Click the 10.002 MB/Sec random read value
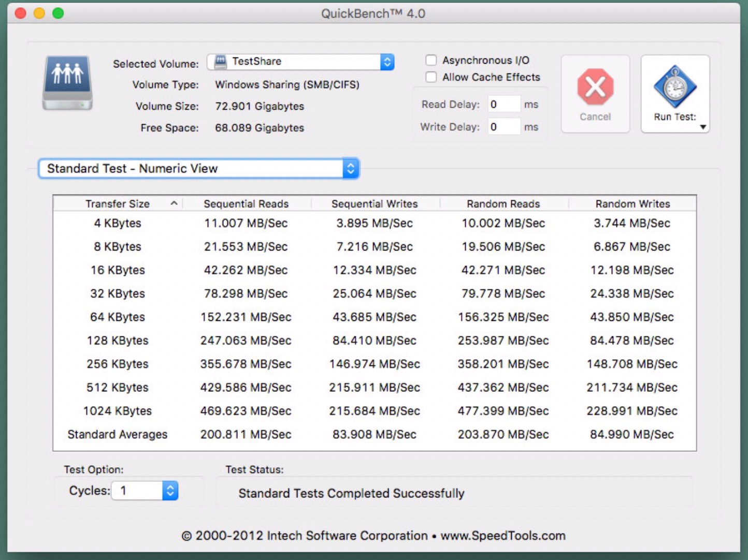The image size is (748, 560). (504, 223)
